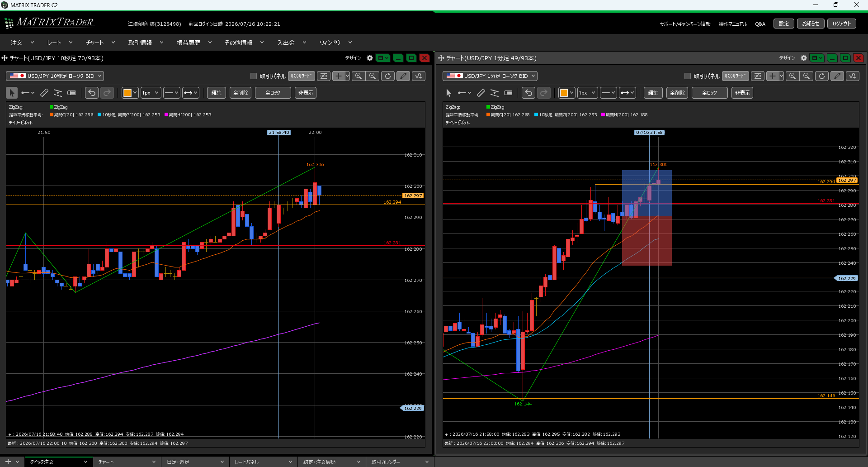Open the 操作マニュアル link
The height and width of the screenshot is (467, 868).
point(733,24)
